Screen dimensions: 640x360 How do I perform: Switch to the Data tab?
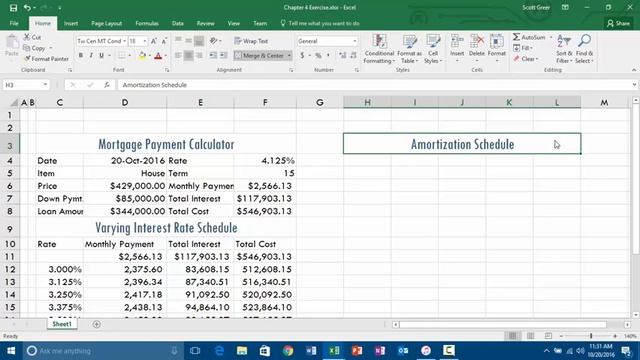[178, 23]
